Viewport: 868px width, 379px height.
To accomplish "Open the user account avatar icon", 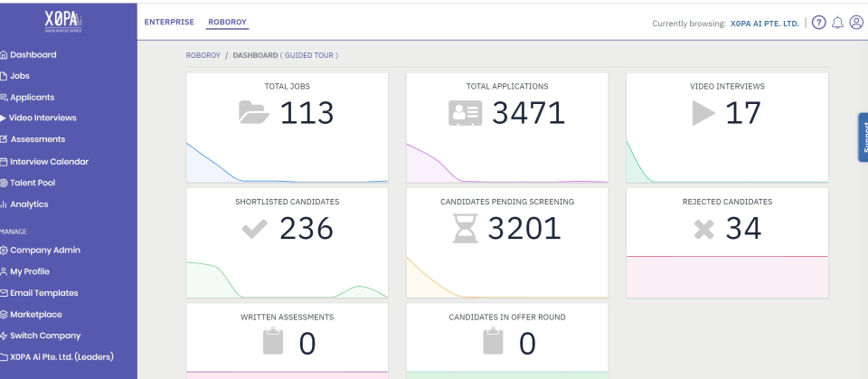I will (x=856, y=23).
